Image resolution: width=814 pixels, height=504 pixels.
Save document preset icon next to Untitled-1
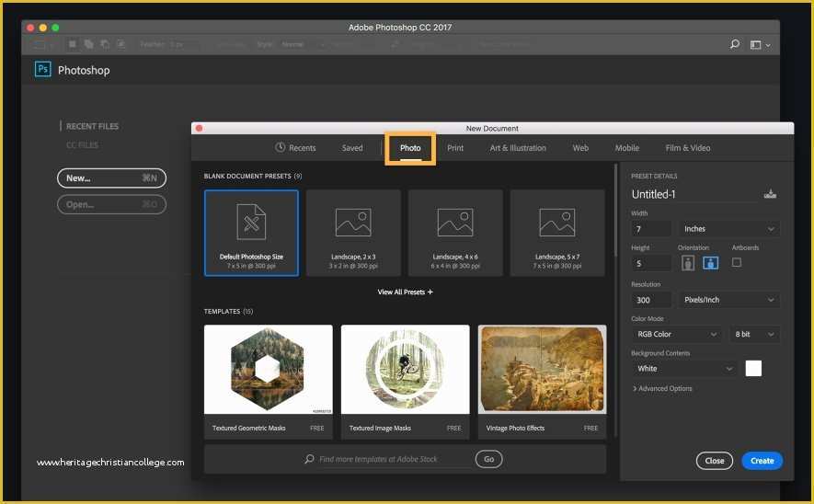(x=770, y=194)
